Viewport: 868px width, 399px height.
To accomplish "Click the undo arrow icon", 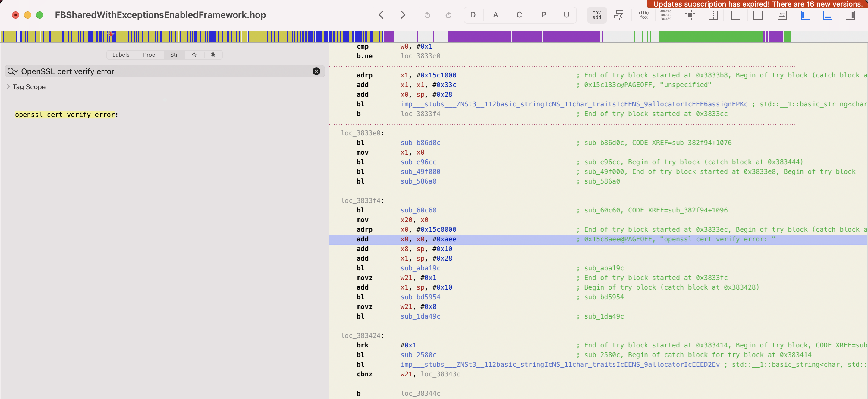I will pyautogui.click(x=427, y=15).
